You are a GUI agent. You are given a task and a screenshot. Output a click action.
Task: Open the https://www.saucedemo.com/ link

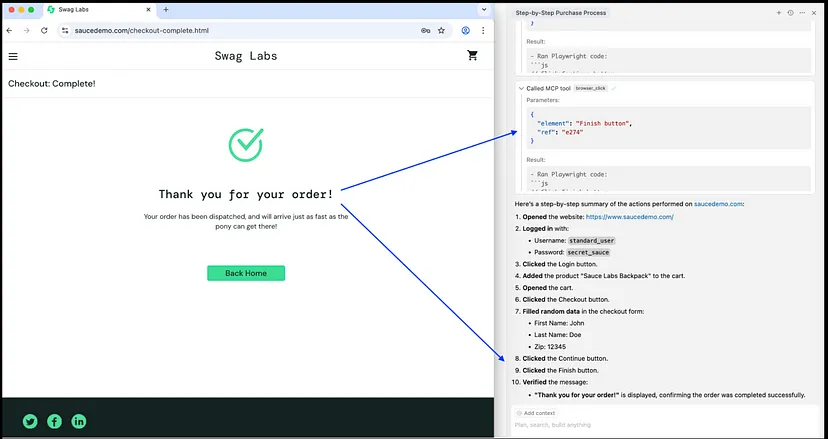629,217
